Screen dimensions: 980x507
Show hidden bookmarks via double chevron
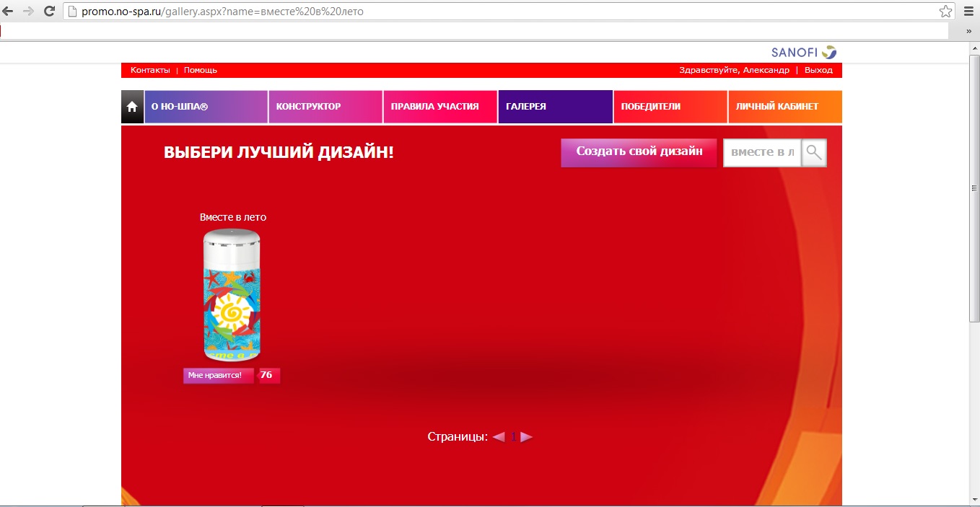tap(969, 31)
